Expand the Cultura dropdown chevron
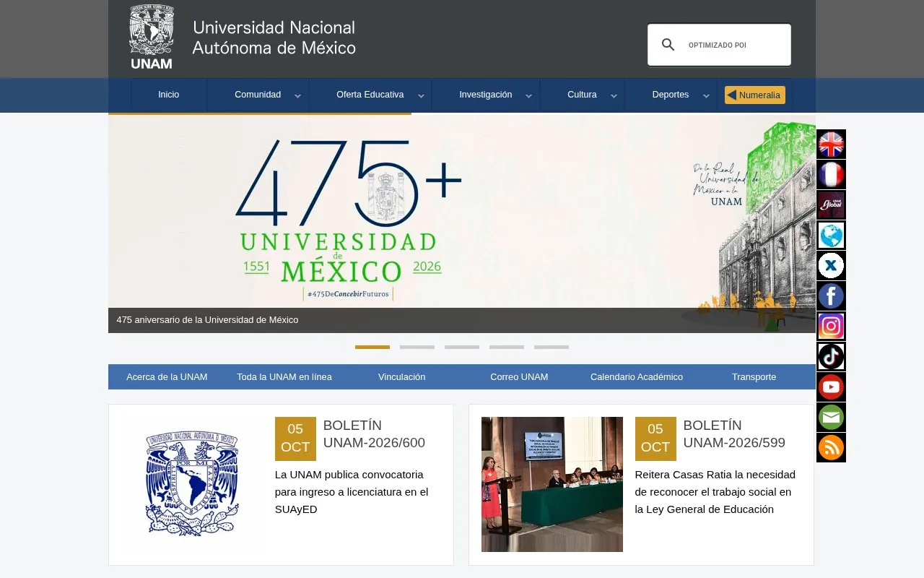Screen dimensions: 924x578 click(614, 95)
